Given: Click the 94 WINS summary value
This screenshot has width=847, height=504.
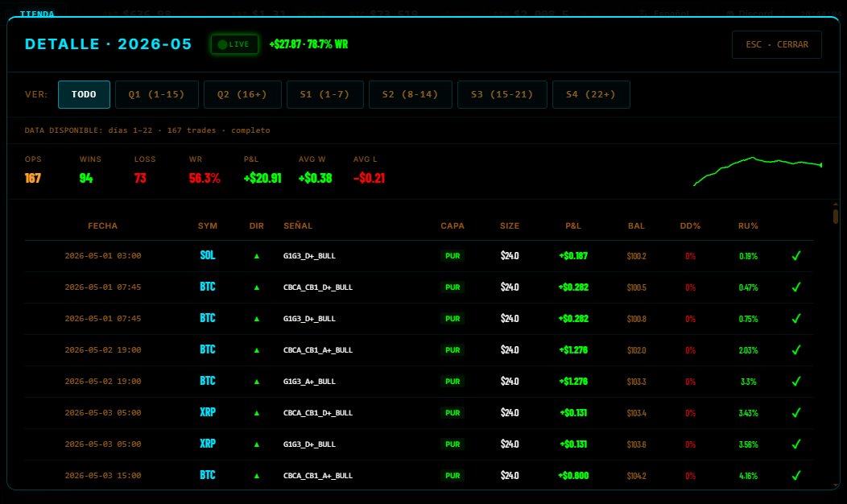Looking at the screenshot, I should click(x=86, y=178).
